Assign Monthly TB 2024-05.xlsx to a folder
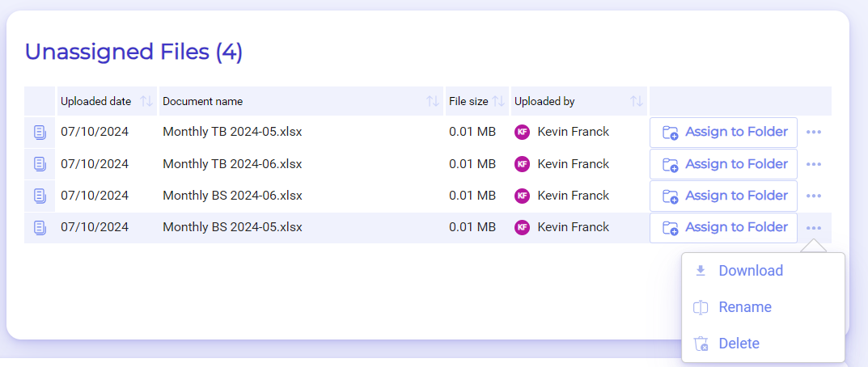Image resolution: width=868 pixels, height=367 pixels. click(x=723, y=133)
